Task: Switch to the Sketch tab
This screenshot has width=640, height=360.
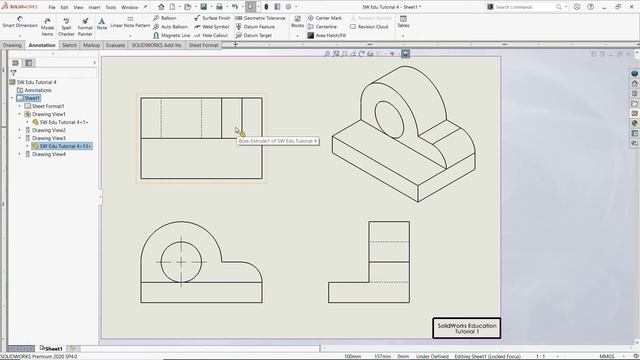Action: pyautogui.click(x=69, y=45)
